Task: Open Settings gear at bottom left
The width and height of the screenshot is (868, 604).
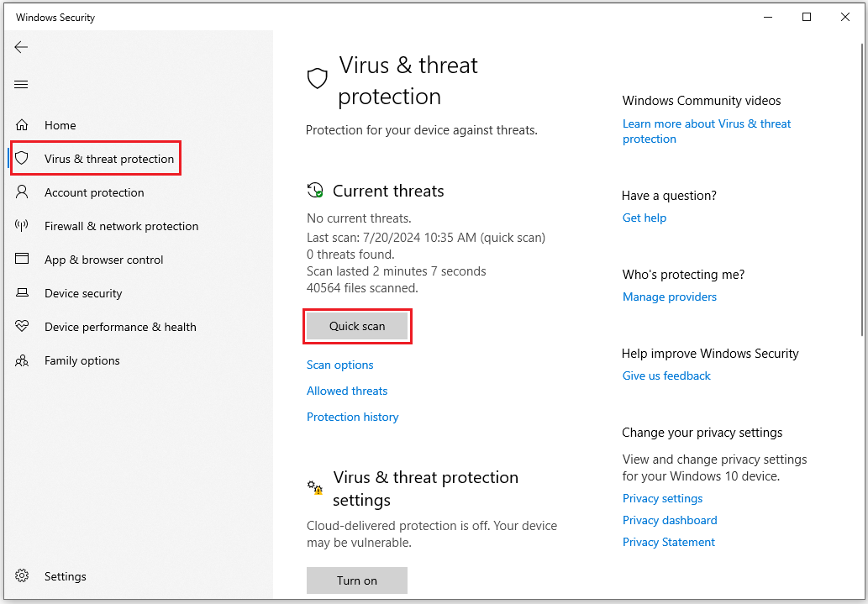Action: [x=23, y=576]
